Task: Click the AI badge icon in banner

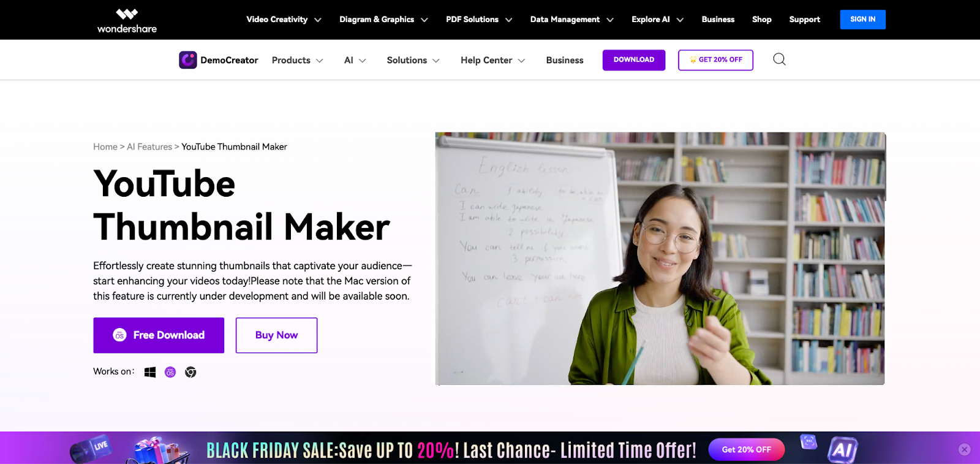Action: pyautogui.click(x=843, y=450)
